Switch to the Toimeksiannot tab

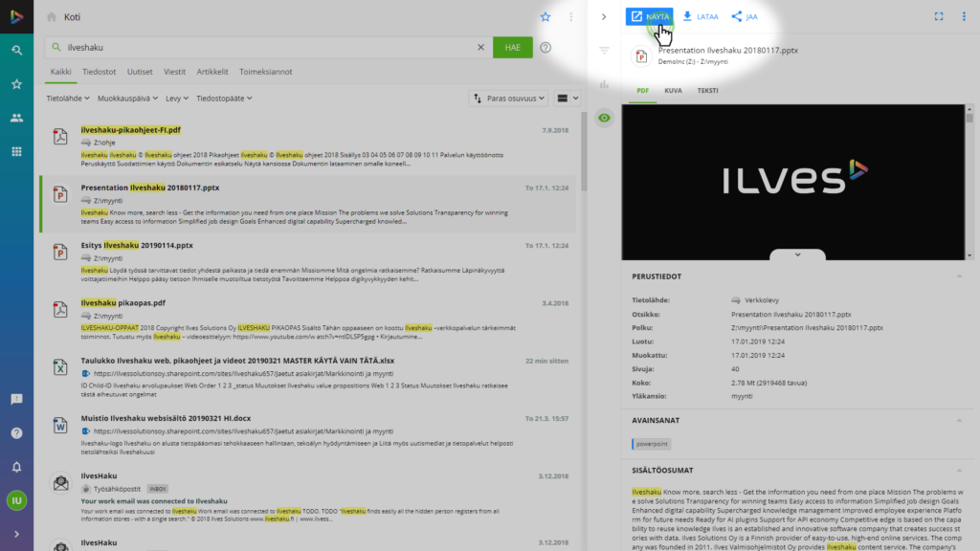tap(266, 72)
